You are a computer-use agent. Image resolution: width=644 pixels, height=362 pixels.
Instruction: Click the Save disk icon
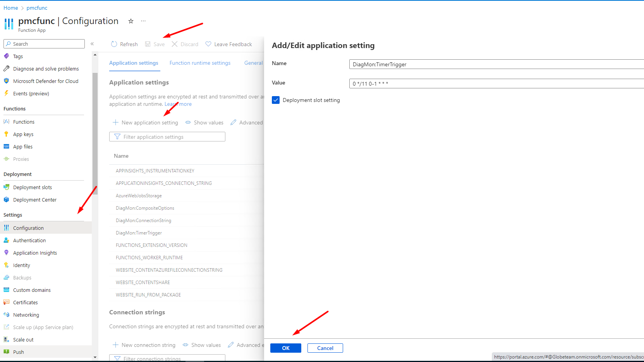tap(148, 44)
